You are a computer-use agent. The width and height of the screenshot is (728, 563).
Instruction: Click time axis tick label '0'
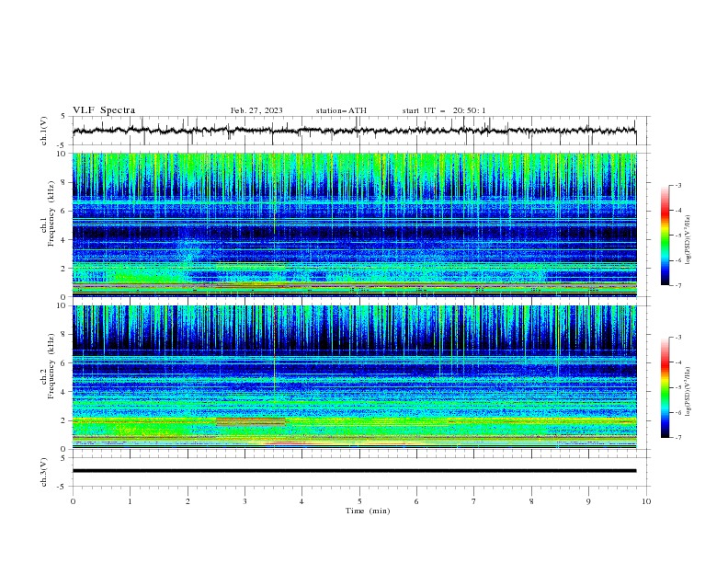[73, 501]
